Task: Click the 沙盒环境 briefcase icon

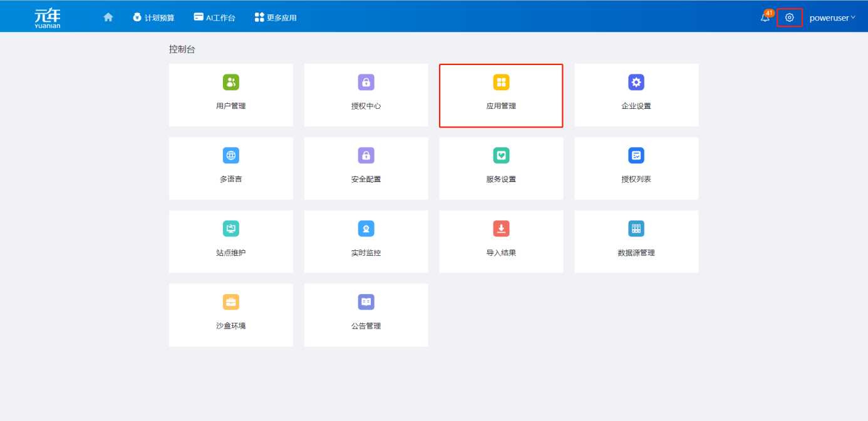Action: [x=230, y=302]
